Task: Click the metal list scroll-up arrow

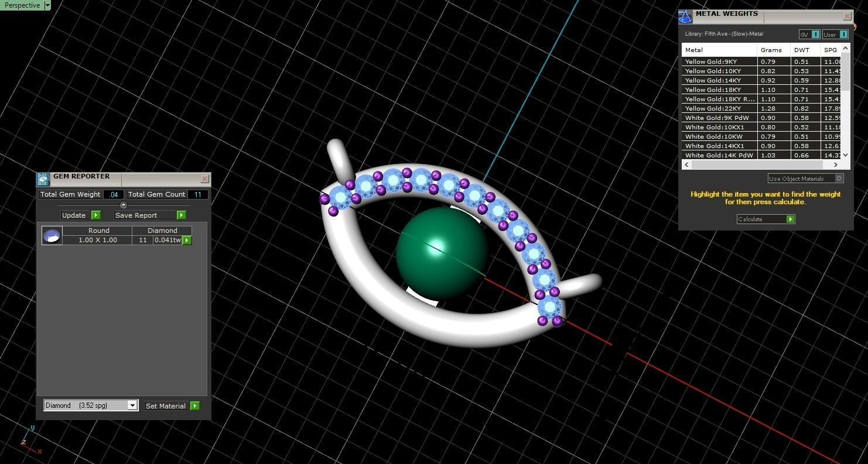Action: (x=845, y=48)
